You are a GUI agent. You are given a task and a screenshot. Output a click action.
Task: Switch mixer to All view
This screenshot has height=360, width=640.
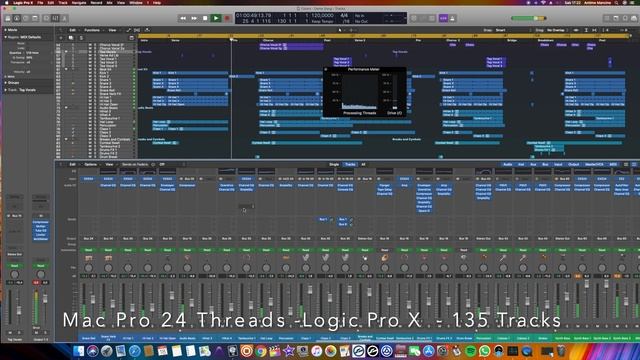click(x=363, y=164)
